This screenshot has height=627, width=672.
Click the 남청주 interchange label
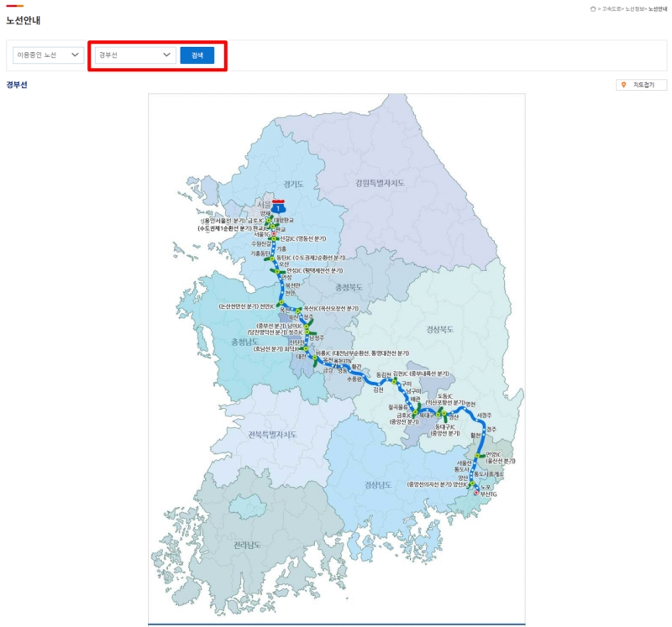pos(318,338)
